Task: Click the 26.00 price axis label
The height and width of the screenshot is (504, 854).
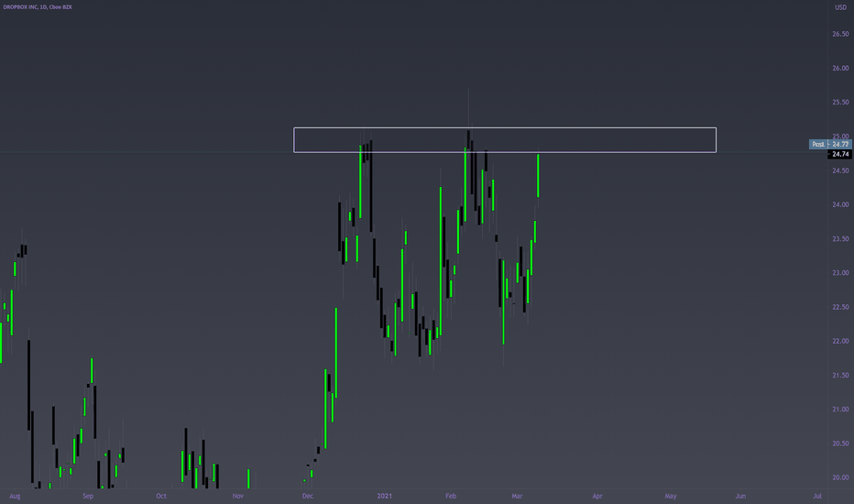Action: tap(840, 68)
